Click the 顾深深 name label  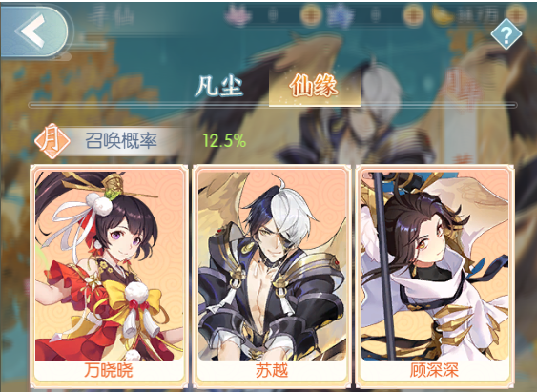point(434,371)
